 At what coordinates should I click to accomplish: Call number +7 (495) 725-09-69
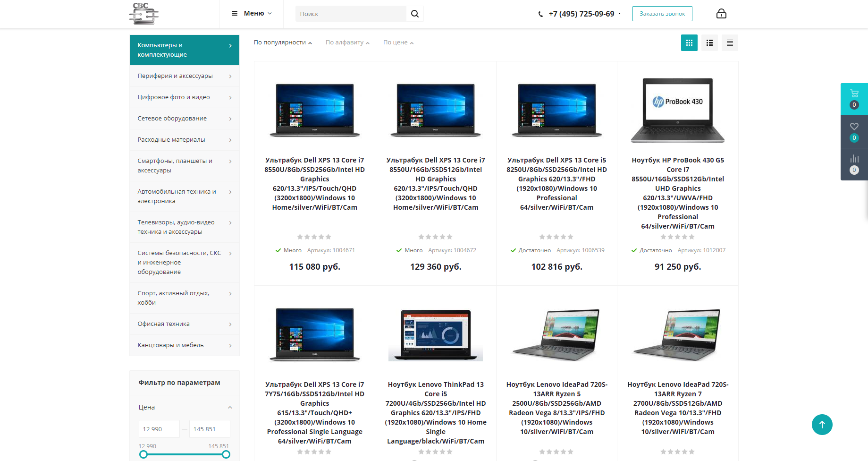pyautogui.click(x=581, y=14)
